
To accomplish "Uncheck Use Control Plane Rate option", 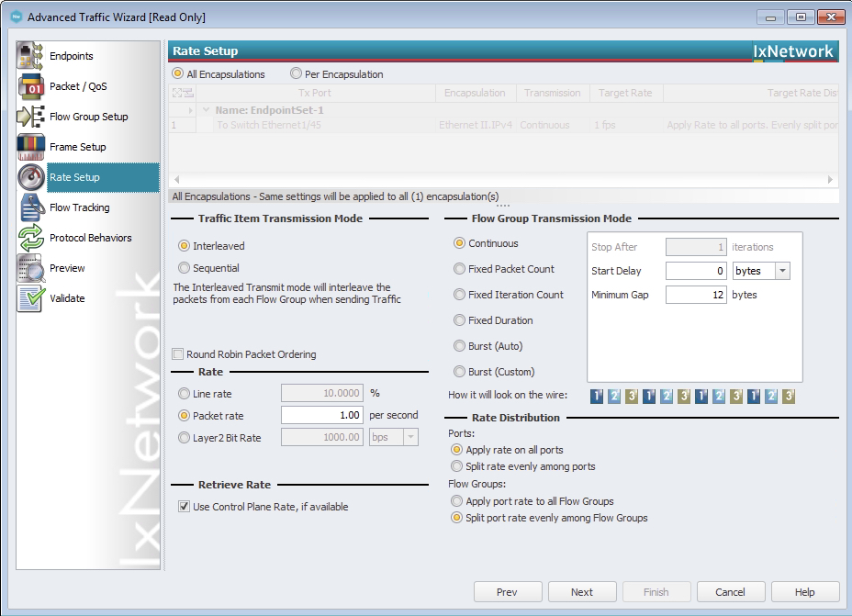I will (x=185, y=507).
